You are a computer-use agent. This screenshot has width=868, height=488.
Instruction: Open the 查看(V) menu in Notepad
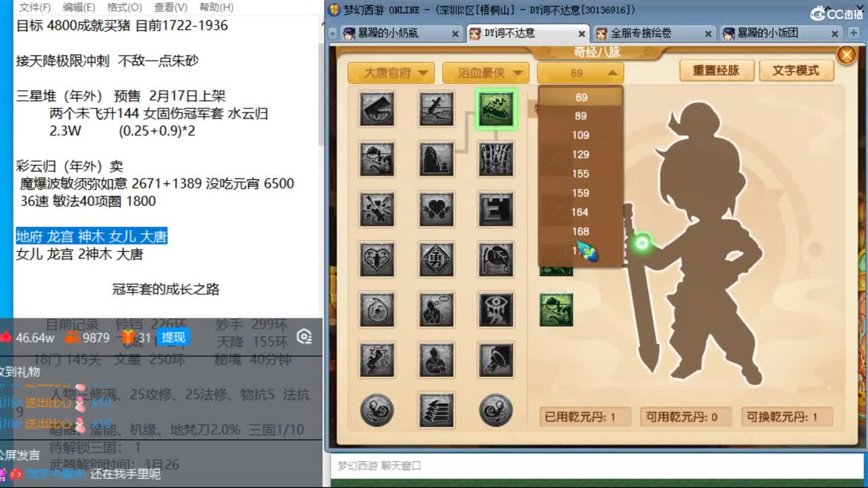point(170,7)
